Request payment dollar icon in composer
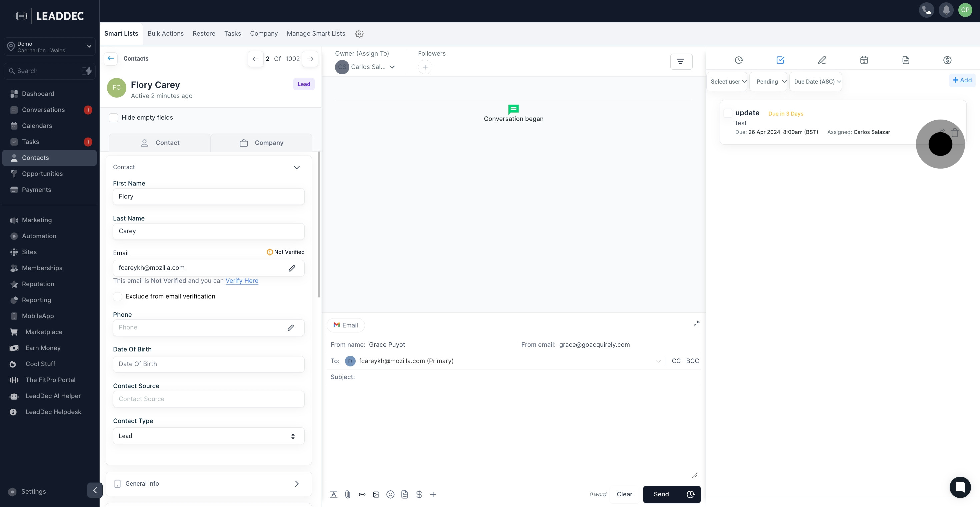 click(x=419, y=494)
